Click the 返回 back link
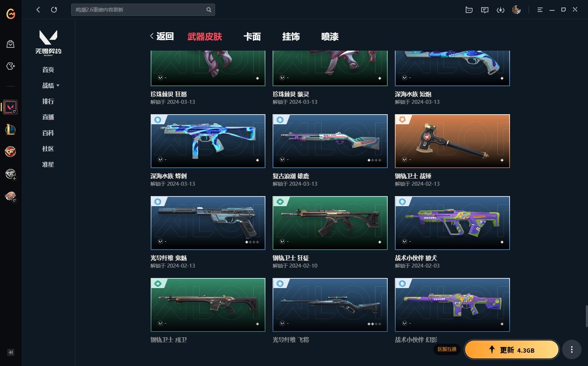The width and height of the screenshot is (588, 366). (162, 36)
